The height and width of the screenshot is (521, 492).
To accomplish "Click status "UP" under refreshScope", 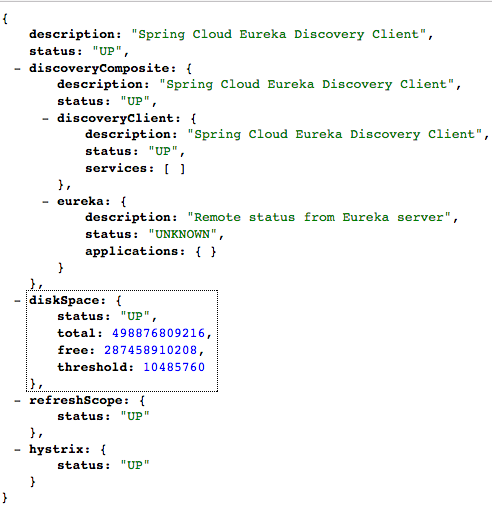I will point(135,416).
